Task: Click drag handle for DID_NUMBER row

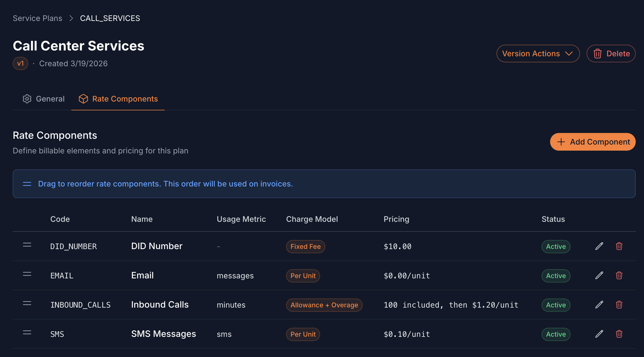Action: [x=27, y=245]
